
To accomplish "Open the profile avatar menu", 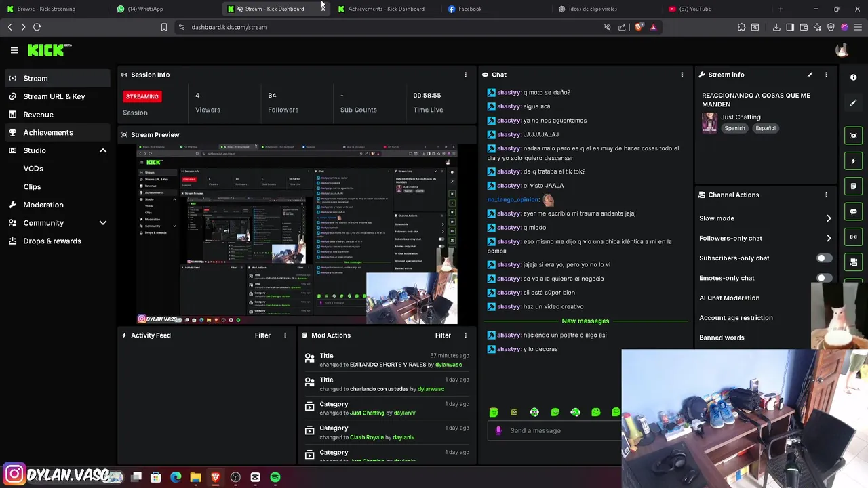I will 842,50.
